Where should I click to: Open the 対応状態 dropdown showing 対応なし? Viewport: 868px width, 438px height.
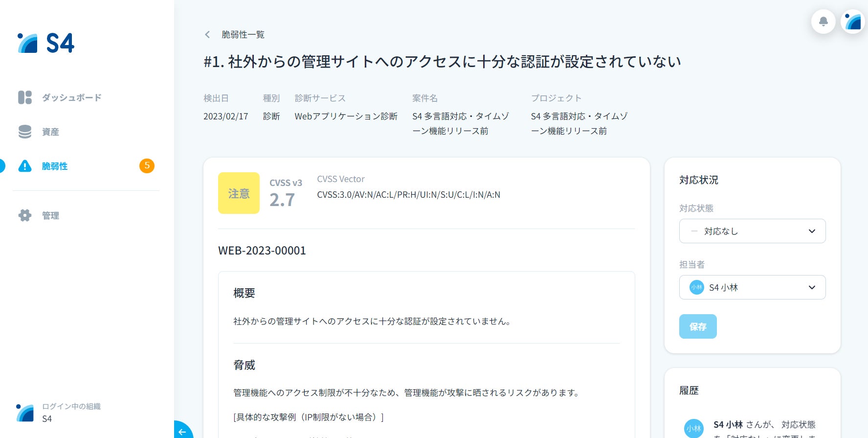click(752, 231)
